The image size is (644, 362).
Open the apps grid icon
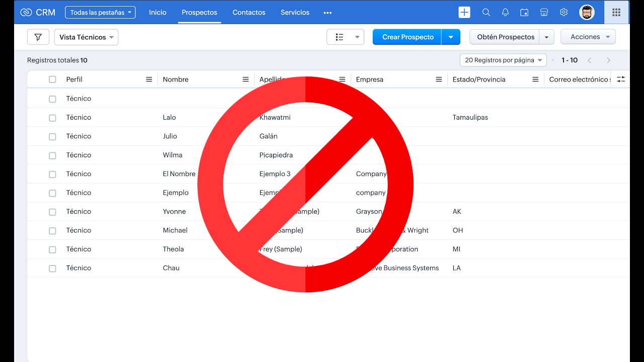point(616,13)
